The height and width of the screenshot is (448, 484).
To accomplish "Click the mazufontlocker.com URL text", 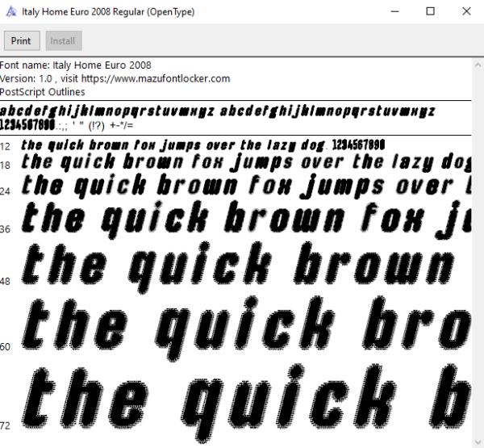I will pos(156,78).
